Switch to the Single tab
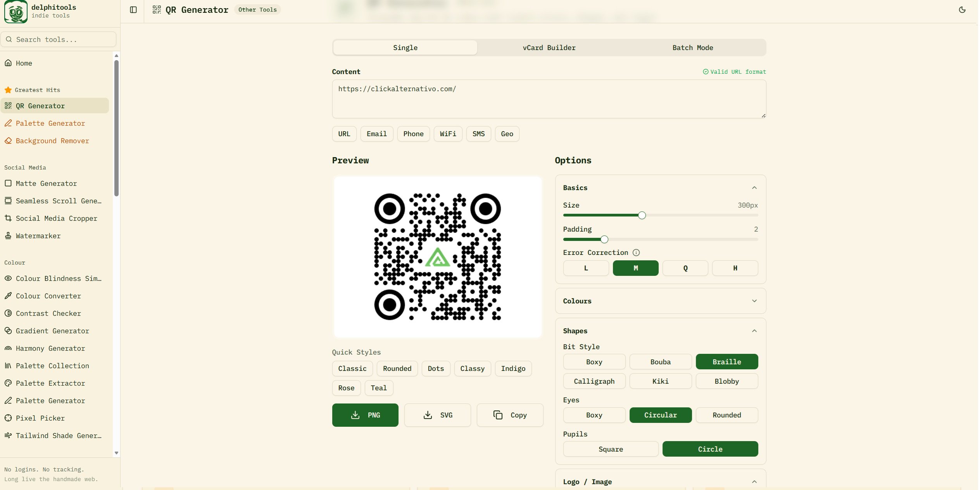 [405, 47]
